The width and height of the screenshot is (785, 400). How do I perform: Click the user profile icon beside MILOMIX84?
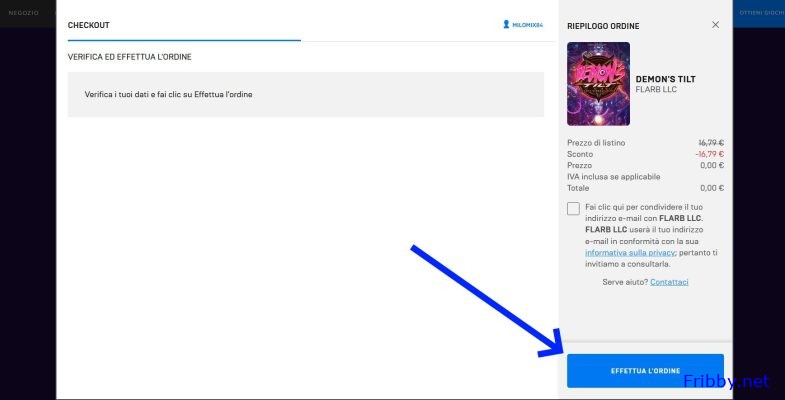pos(506,25)
